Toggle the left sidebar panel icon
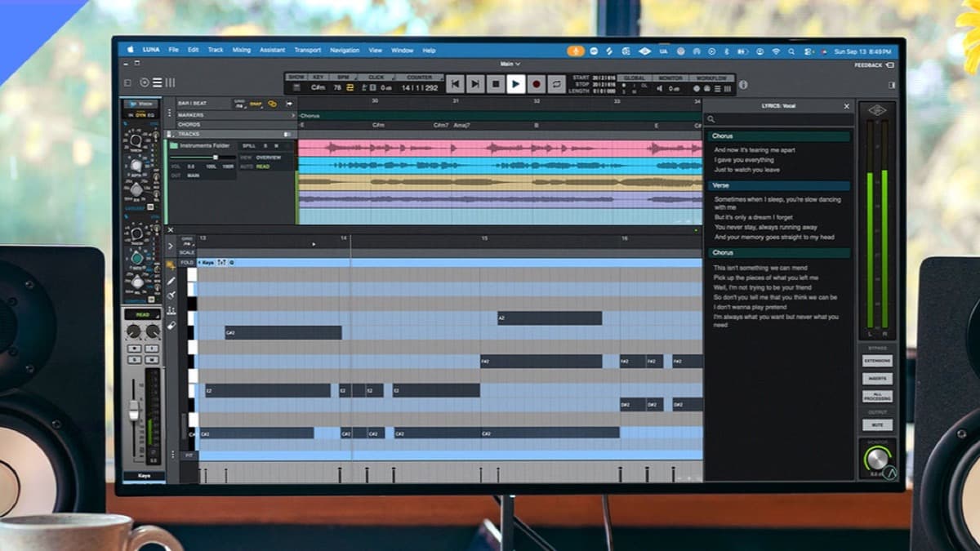 (127, 82)
